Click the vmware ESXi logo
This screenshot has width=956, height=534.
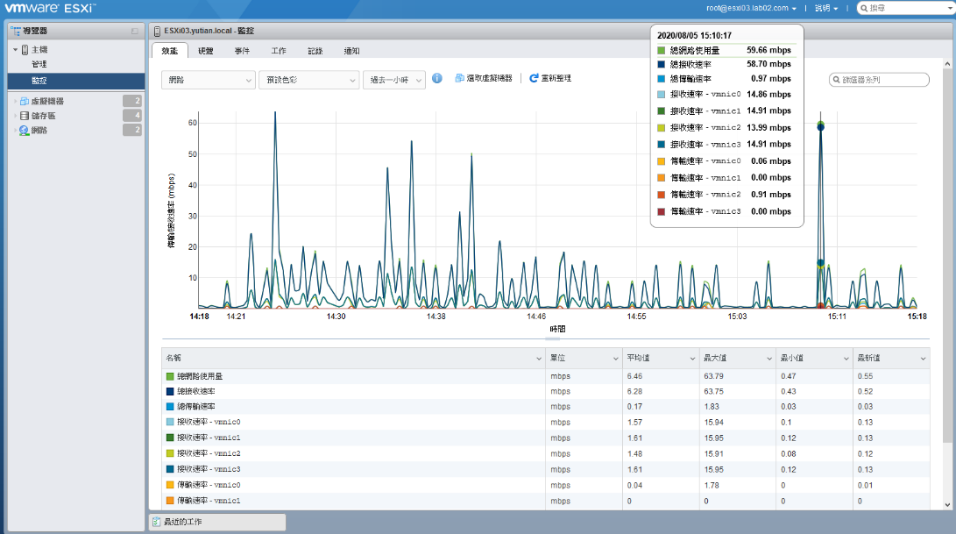[x=50, y=8]
